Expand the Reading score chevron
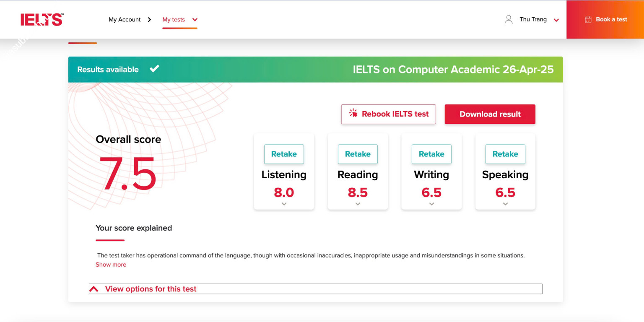 358,204
